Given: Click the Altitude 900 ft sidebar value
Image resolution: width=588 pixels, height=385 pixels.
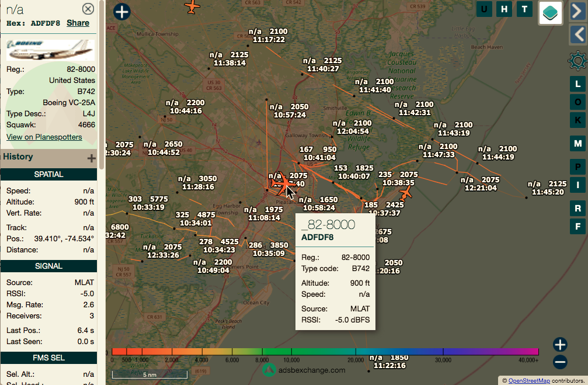Looking at the screenshot, I should [84, 202].
